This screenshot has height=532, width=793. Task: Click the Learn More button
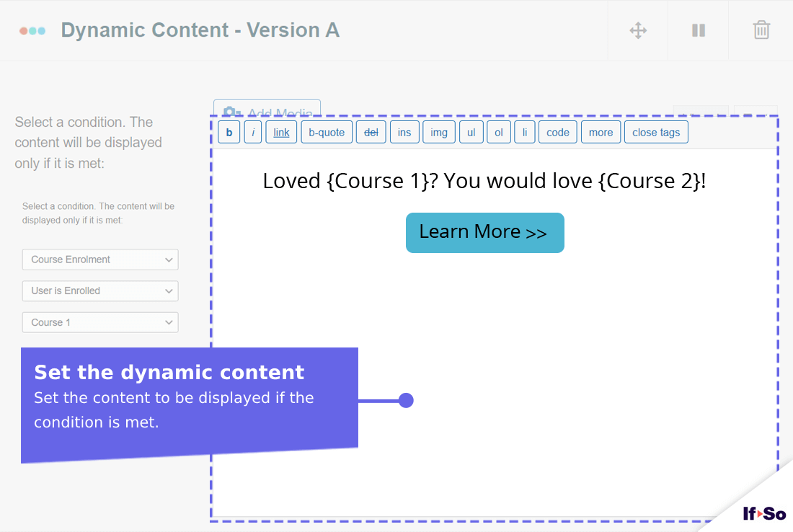(x=484, y=232)
